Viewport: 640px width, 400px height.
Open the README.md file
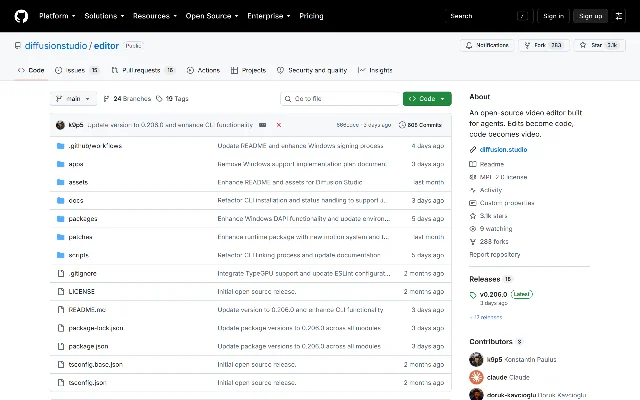pos(87,310)
